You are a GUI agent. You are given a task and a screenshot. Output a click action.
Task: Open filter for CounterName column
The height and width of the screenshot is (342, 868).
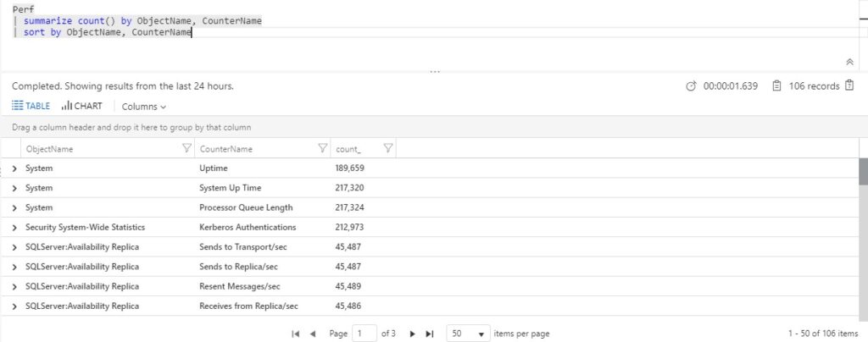coord(323,148)
